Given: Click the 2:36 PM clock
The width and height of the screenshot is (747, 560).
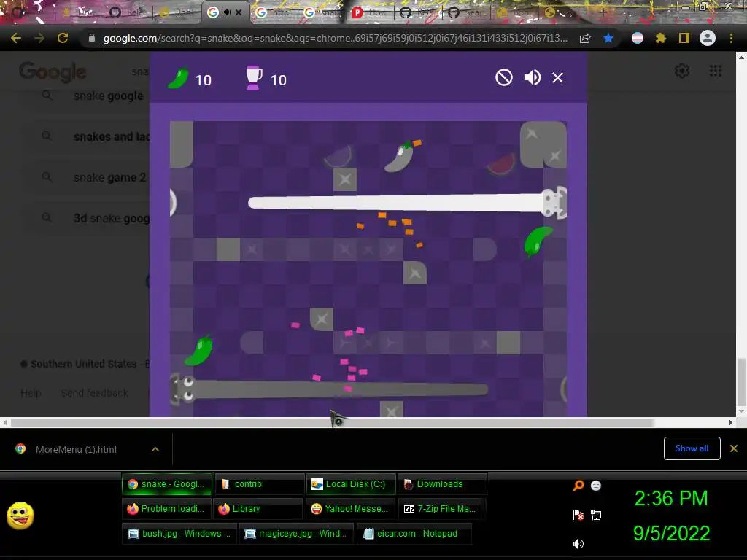Looking at the screenshot, I should (671, 499).
